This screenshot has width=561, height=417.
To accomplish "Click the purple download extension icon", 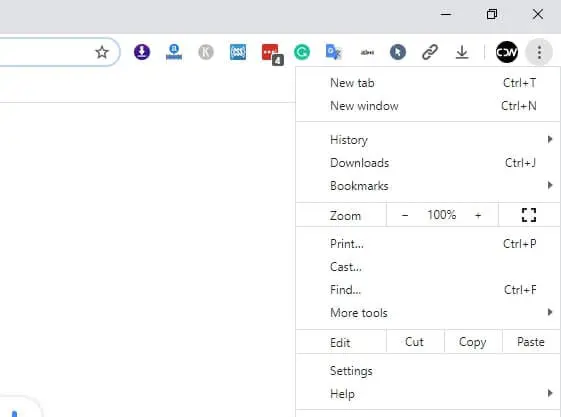I will [x=142, y=52].
